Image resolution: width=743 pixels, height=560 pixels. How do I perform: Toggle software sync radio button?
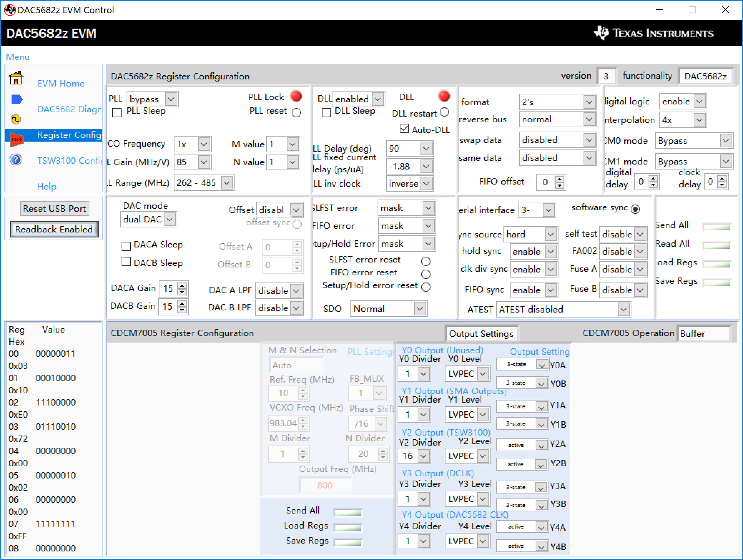coord(635,209)
